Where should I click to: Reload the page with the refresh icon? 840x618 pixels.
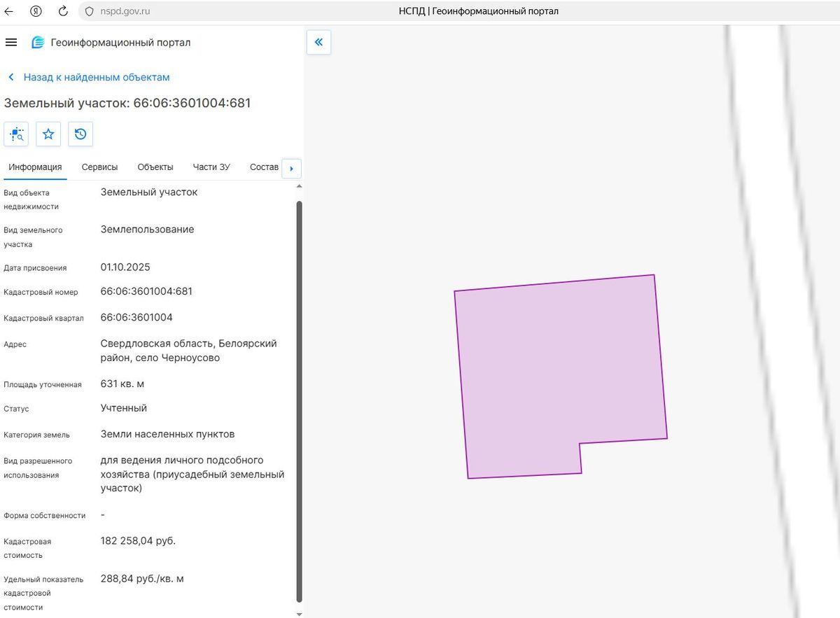tap(63, 11)
